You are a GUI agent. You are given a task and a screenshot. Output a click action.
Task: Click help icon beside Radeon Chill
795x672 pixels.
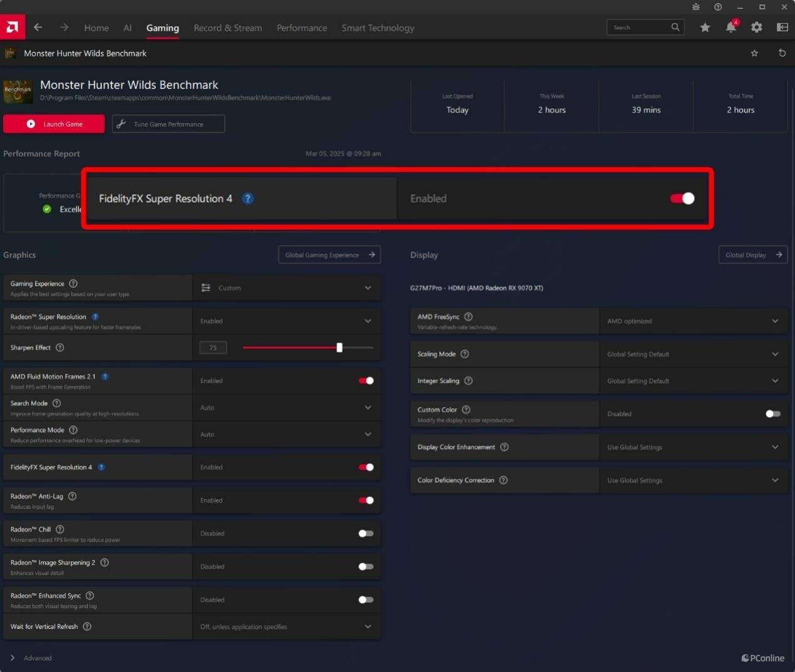click(60, 529)
